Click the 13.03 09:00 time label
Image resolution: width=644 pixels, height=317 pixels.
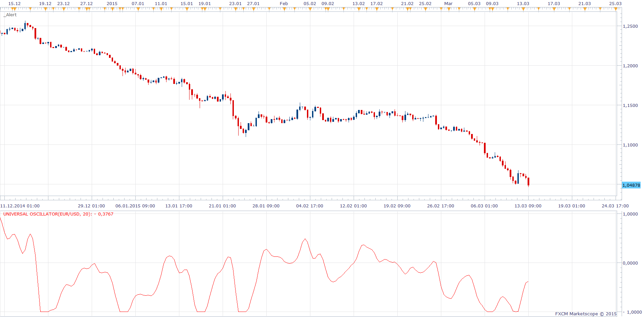coord(528,206)
